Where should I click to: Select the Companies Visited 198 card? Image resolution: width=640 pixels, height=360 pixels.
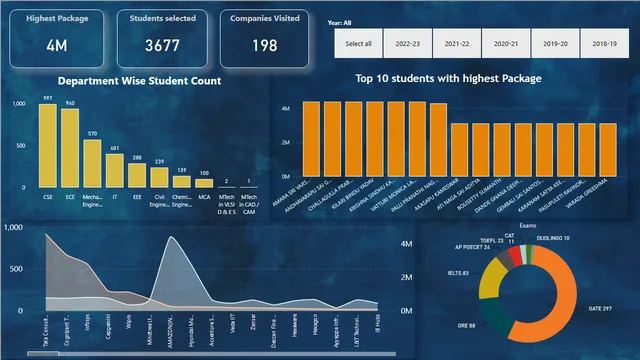(x=264, y=39)
